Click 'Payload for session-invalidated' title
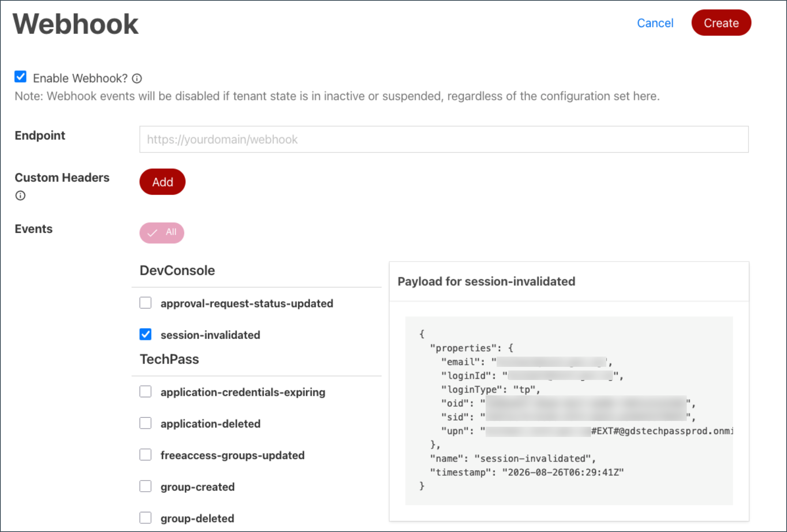This screenshot has height=532, width=787. click(486, 281)
